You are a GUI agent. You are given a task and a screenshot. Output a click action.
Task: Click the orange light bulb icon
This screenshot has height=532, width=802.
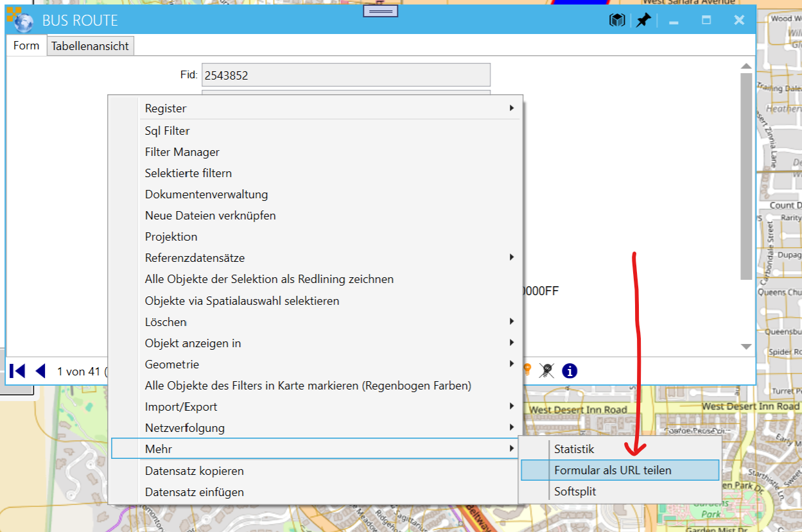point(527,369)
